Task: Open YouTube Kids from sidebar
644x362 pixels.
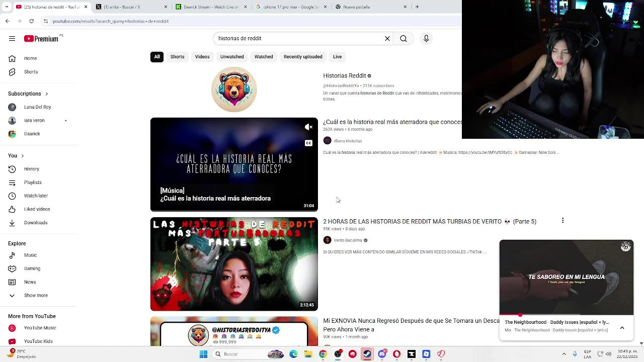Action: click(x=38, y=341)
